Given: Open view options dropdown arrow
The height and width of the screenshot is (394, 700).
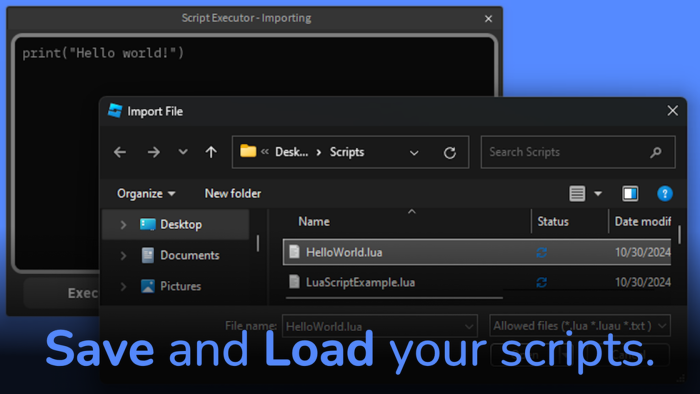Looking at the screenshot, I should point(598,194).
